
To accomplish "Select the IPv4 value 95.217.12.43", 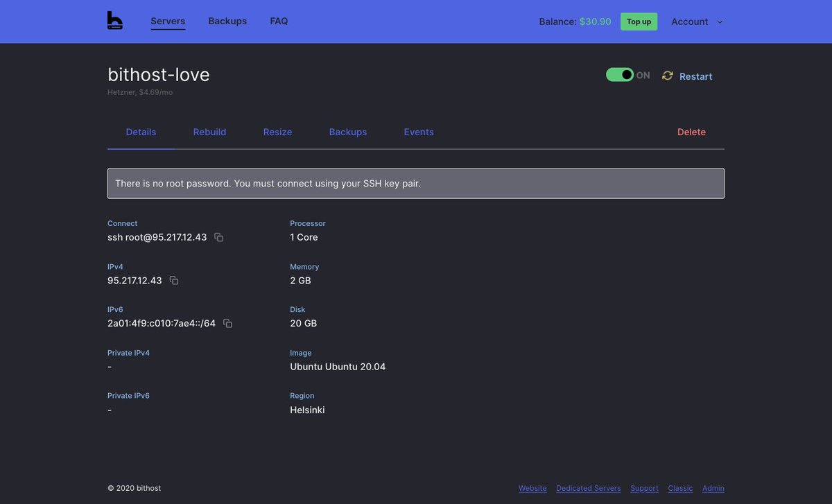I will pyautogui.click(x=135, y=280).
